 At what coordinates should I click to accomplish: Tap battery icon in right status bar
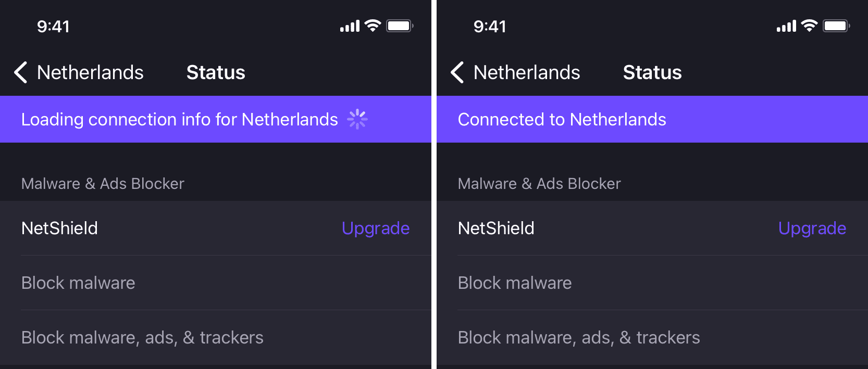click(836, 26)
